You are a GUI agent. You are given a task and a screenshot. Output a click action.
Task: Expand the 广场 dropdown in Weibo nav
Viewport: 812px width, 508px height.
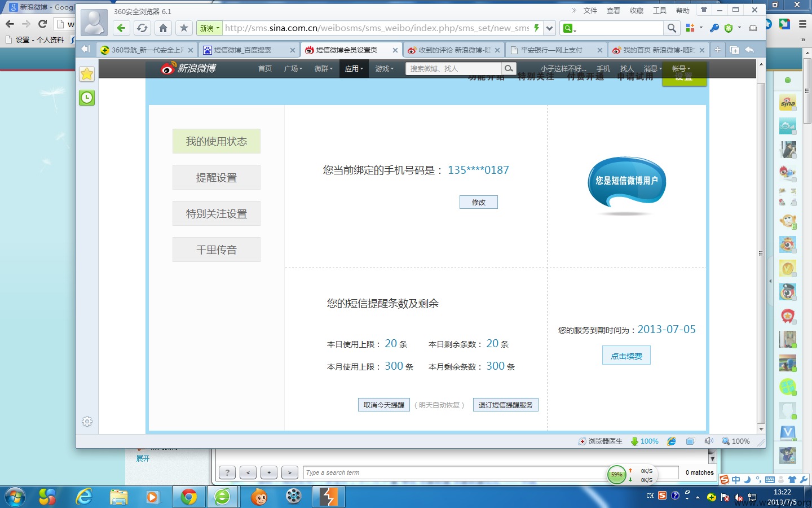[293, 68]
